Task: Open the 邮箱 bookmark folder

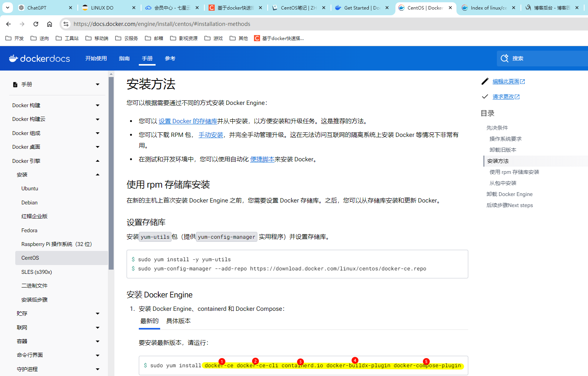Action: (154, 38)
